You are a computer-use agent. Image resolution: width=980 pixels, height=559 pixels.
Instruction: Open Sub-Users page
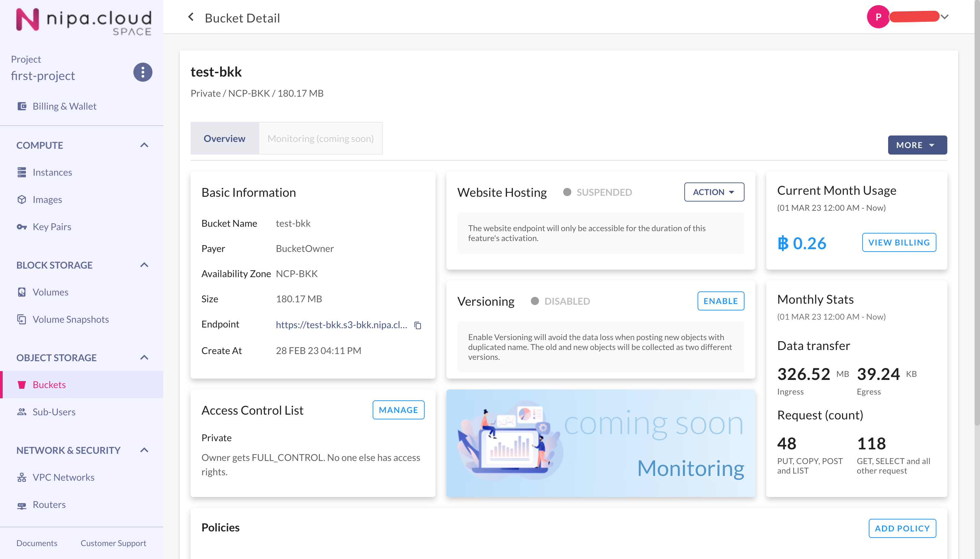tap(54, 412)
